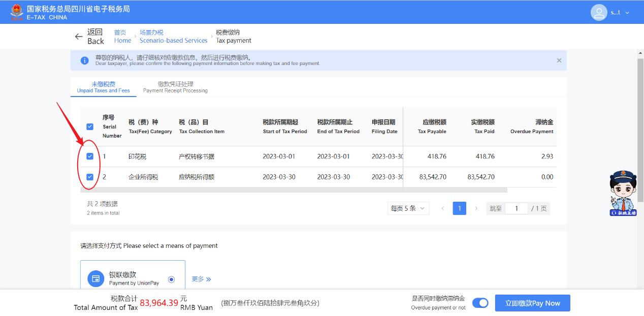Uncheck row 1 stamp tax checkbox

(90, 156)
